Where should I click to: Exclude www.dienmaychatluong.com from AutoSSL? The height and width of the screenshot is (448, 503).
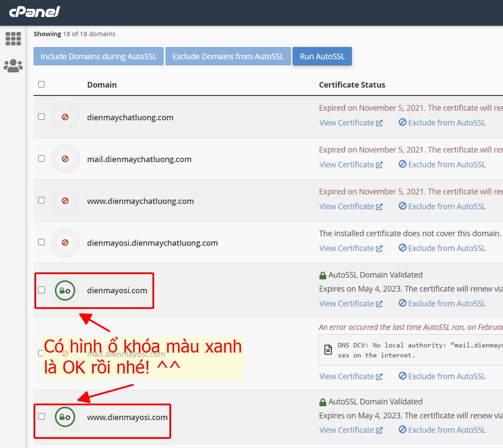442,206
